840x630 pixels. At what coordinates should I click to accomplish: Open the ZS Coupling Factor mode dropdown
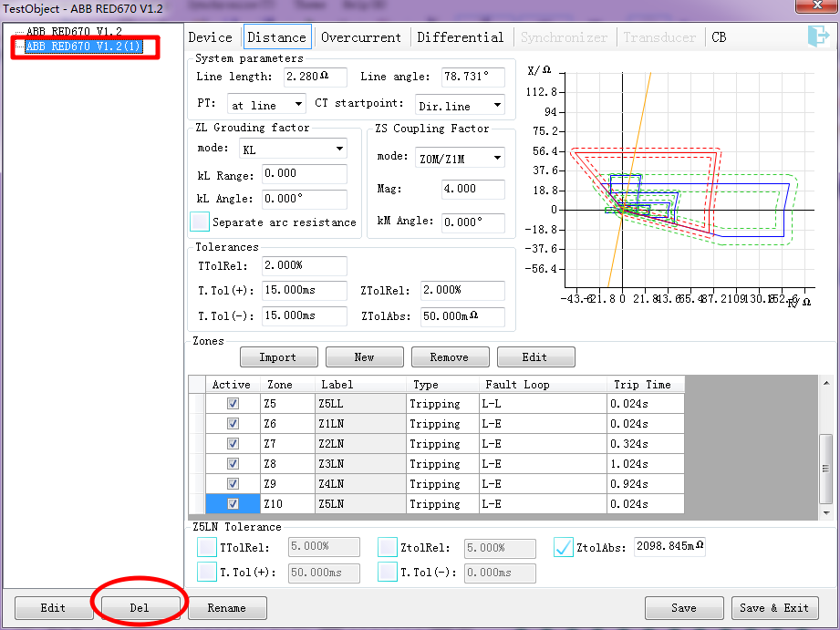(x=461, y=157)
